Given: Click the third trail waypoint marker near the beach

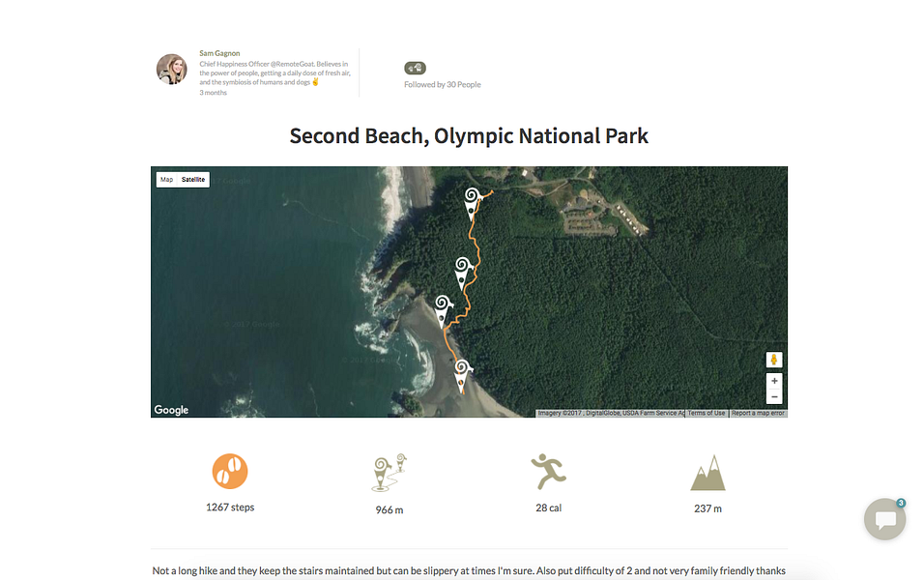Looking at the screenshot, I should click(x=444, y=309).
